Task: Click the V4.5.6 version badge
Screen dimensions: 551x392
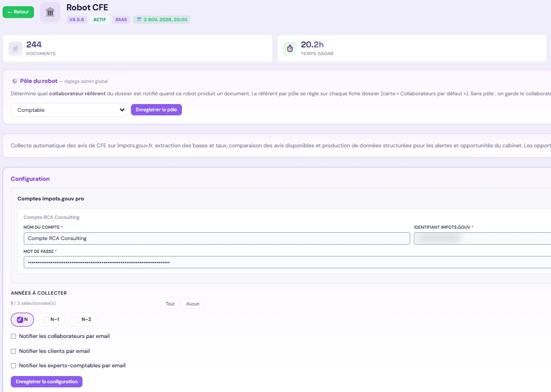Action: (77, 20)
